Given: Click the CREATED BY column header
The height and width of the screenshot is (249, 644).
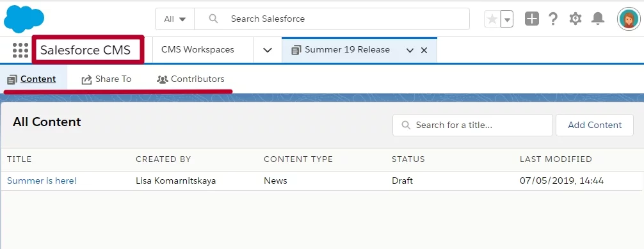Looking at the screenshot, I should [x=163, y=159].
